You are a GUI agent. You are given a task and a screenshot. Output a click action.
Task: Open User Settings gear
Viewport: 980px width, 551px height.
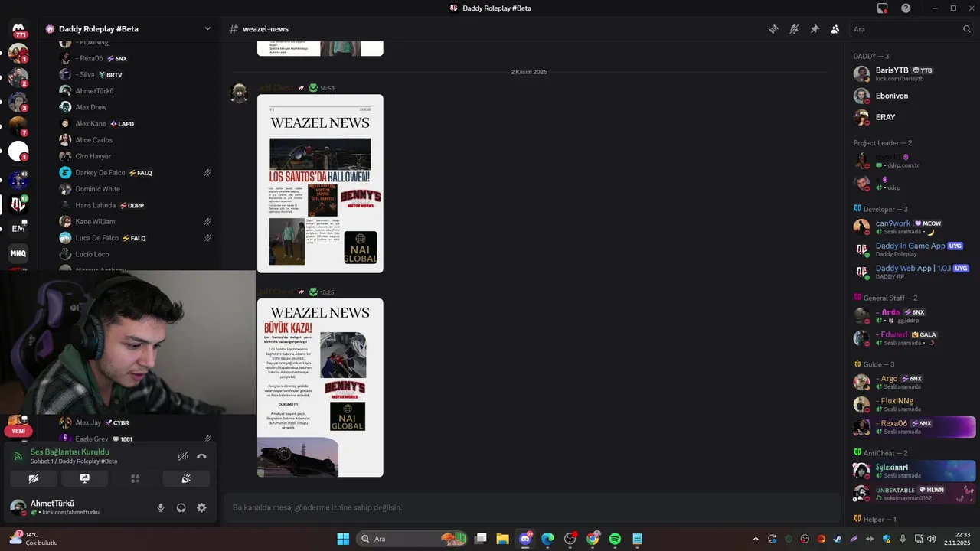201,507
